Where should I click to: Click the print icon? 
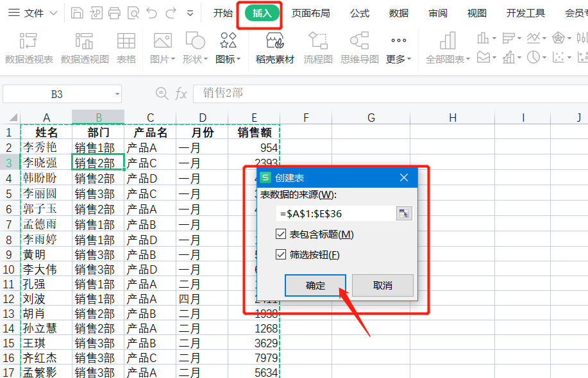[x=114, y=13]
